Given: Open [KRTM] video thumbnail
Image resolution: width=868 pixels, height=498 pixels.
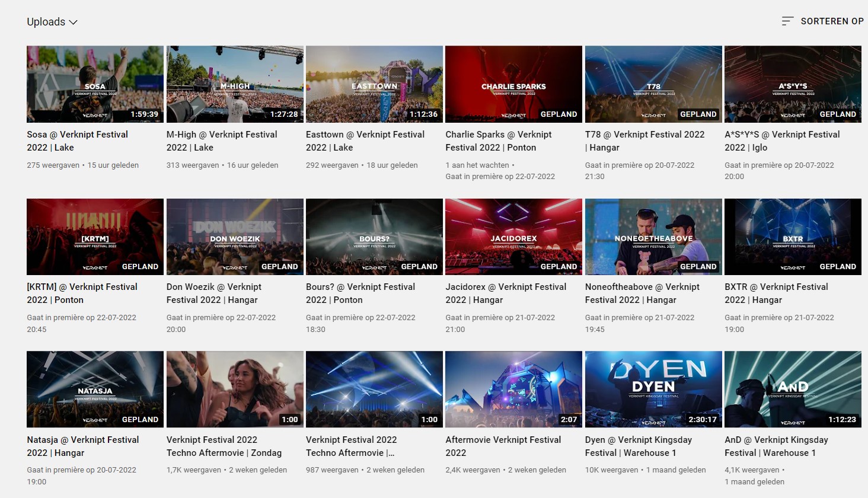Looking at the screenshot, I should click(x=95, y=237).
